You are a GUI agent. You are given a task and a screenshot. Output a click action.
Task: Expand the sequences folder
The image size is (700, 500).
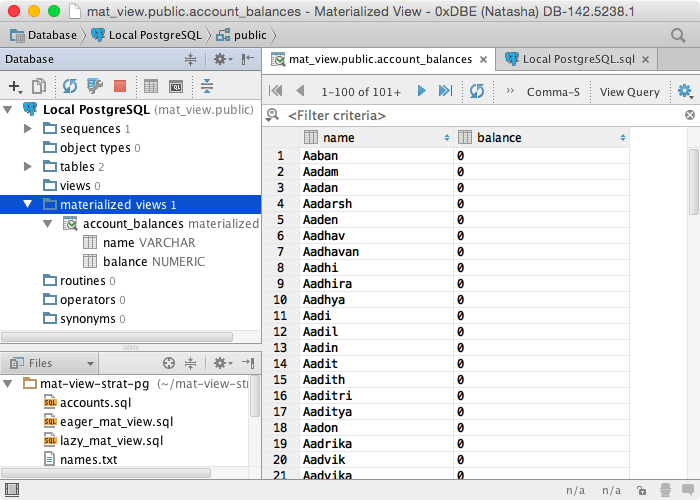click(x=28, y=129)
